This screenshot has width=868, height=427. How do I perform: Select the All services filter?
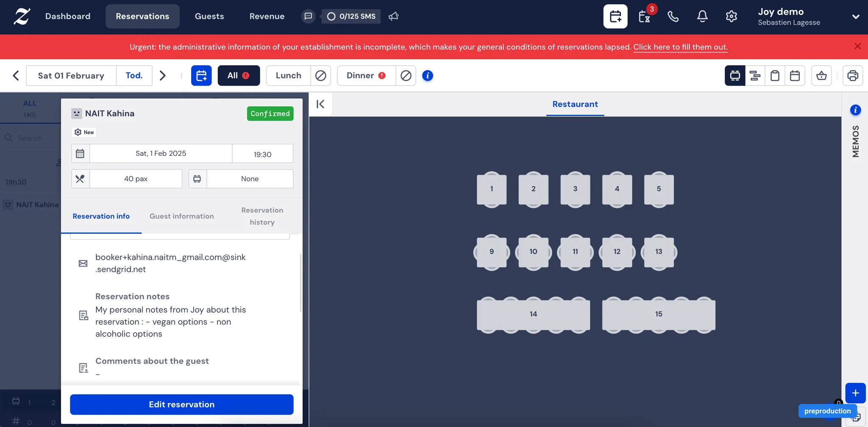(x=239, y=76)
